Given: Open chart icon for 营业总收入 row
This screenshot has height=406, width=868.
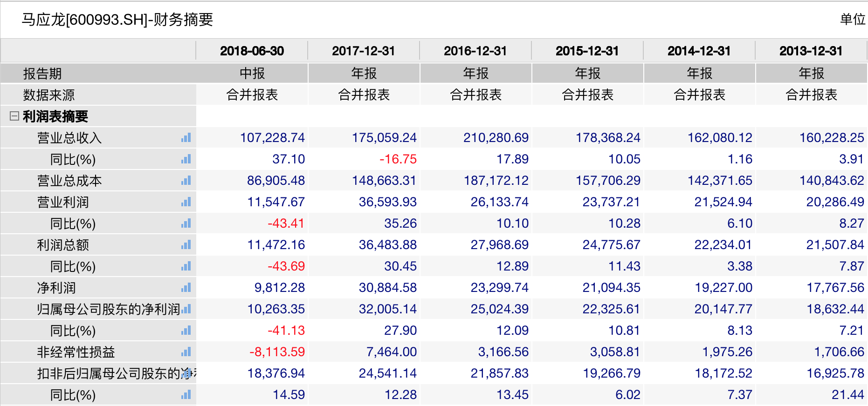Looking at the screenshot, I should tap(186, 138).
